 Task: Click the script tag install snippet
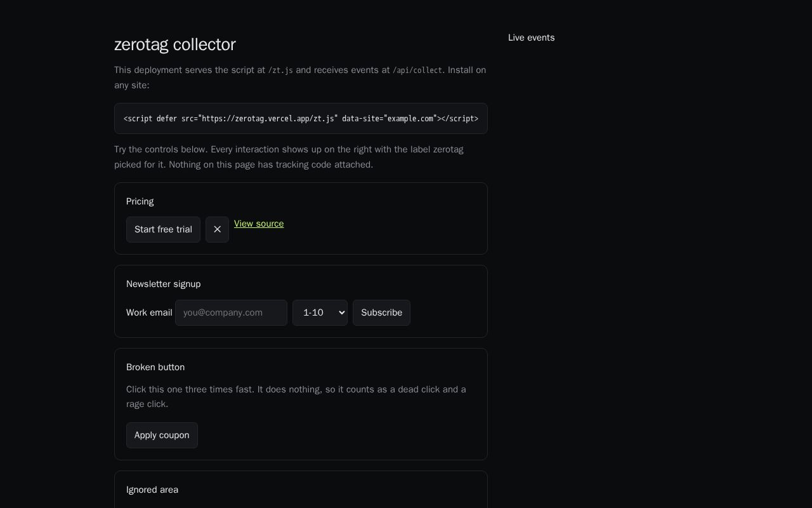301,119
